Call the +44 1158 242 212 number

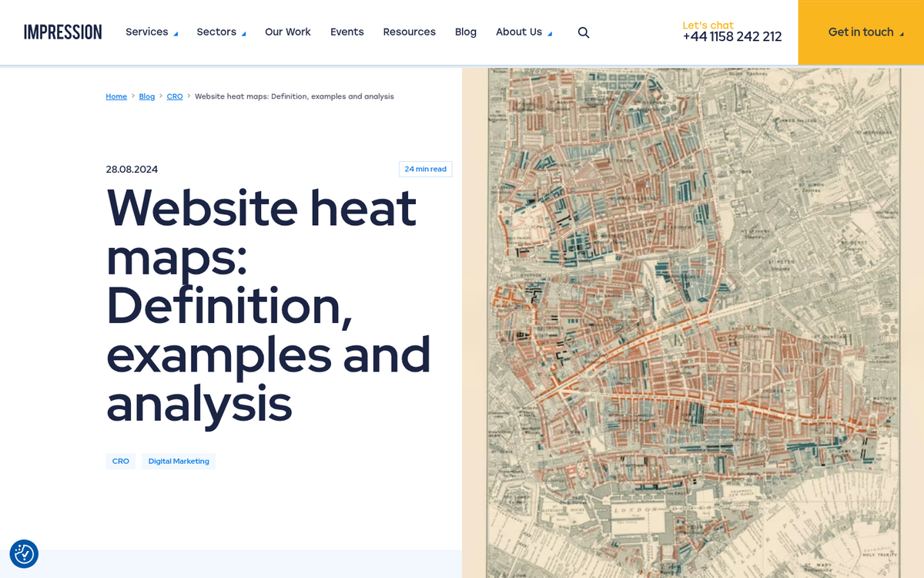click(731, 36)
